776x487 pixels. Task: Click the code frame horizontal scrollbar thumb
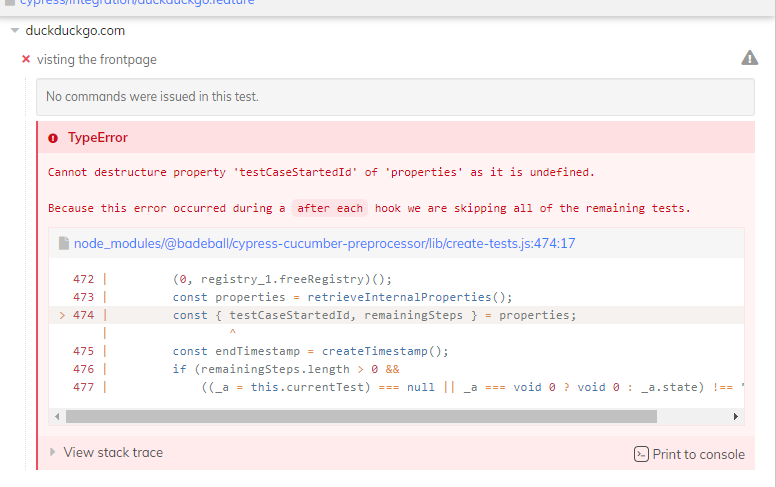pos(361,417)
